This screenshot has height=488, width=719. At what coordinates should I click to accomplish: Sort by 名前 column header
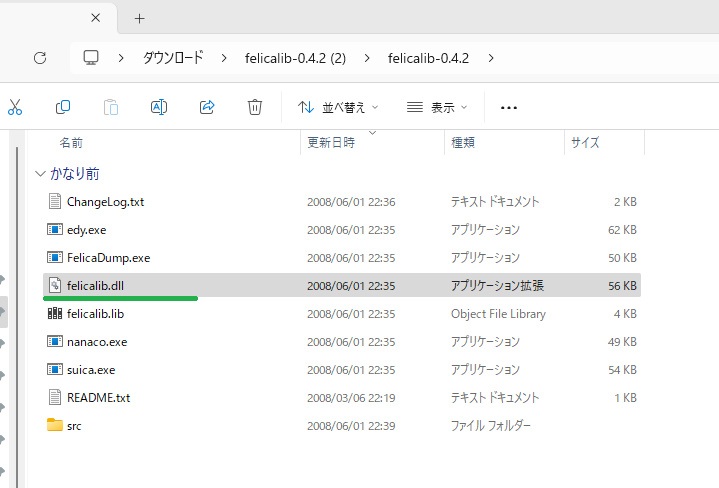pos(71,143)
